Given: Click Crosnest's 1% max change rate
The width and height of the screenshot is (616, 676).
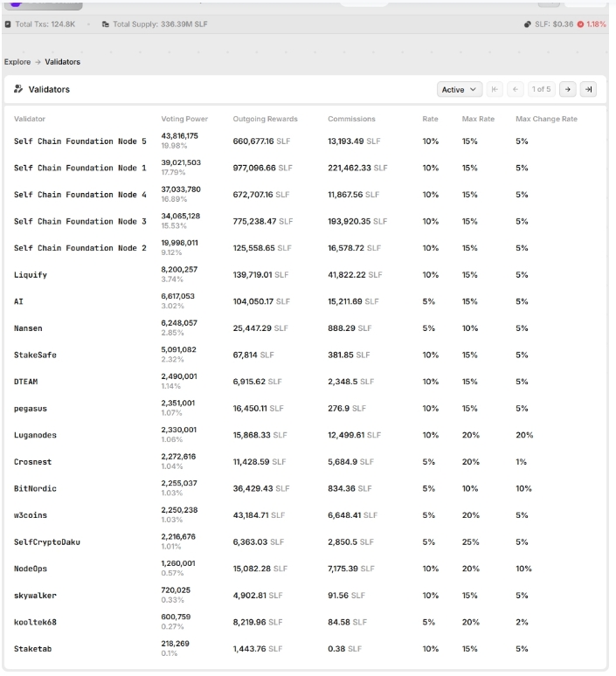Looking at the screenshot, I should [x=521, y=462].
